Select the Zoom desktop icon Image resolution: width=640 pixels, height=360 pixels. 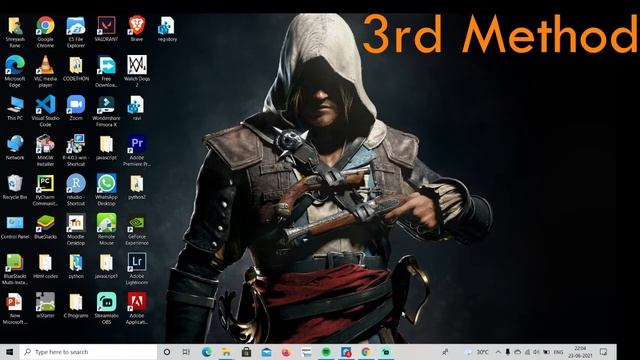76,108
